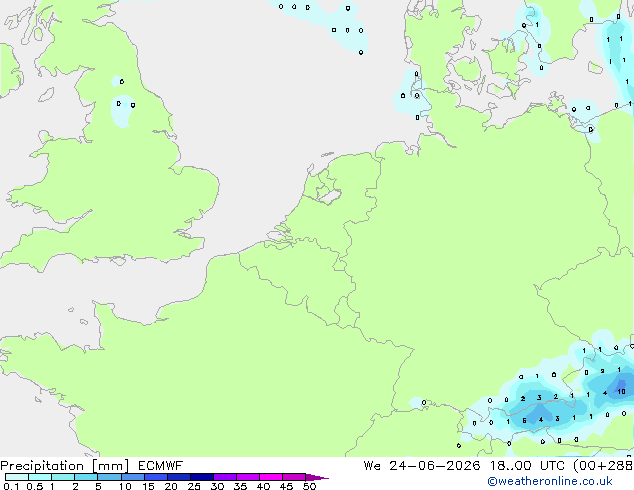Click the purple arrow tip above 50
Screen dimensions: 634x490
tap(317, 477)
